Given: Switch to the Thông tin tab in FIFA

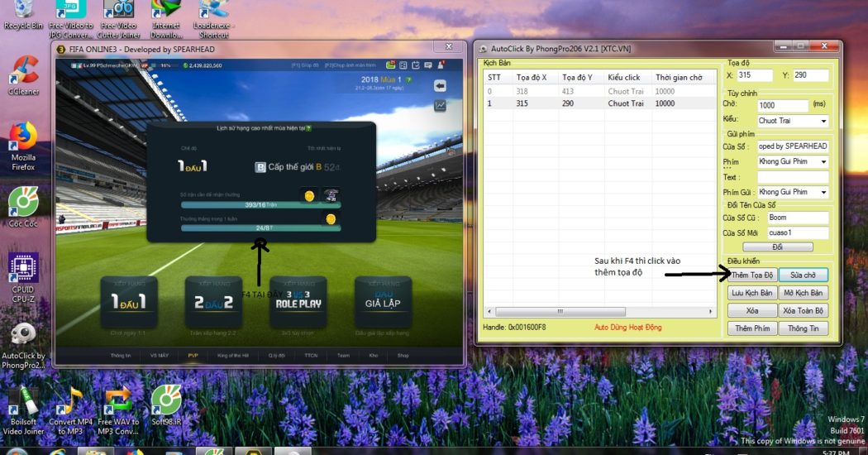Looking at the screenshot, I should 120,355.
